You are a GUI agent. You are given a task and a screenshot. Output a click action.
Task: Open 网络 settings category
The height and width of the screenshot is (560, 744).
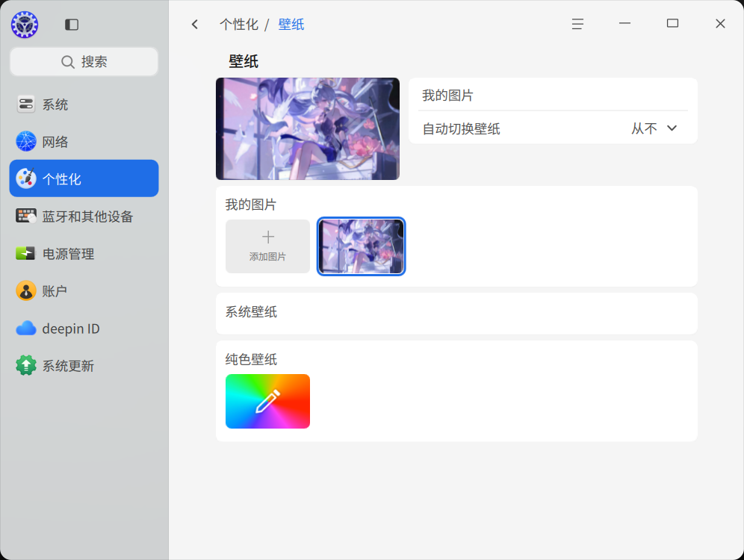[84, 141]
